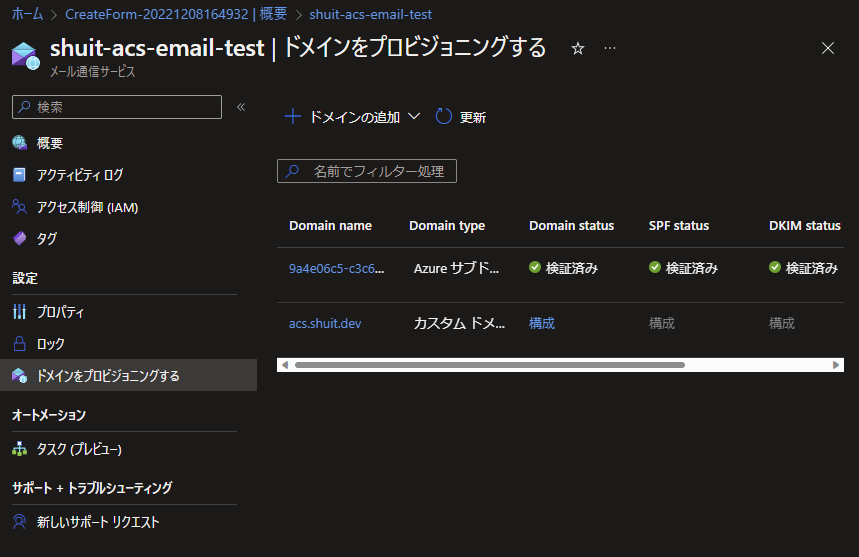Click grey 構成 under DKIM status

(781, 324)
